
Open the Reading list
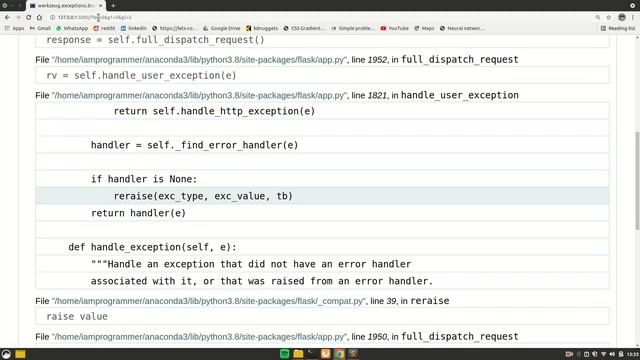point(618,28)
